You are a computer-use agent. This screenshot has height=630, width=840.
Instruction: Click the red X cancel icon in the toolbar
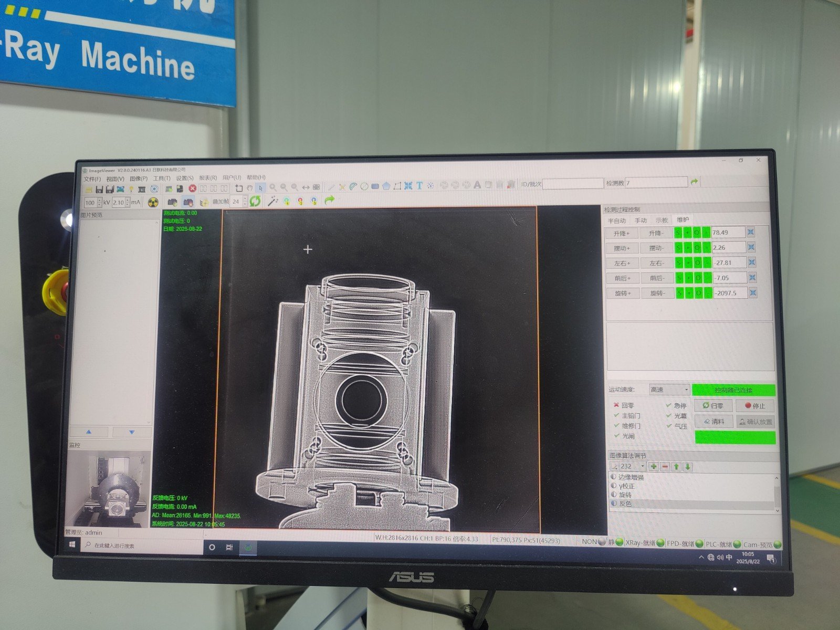coord(193,188)
